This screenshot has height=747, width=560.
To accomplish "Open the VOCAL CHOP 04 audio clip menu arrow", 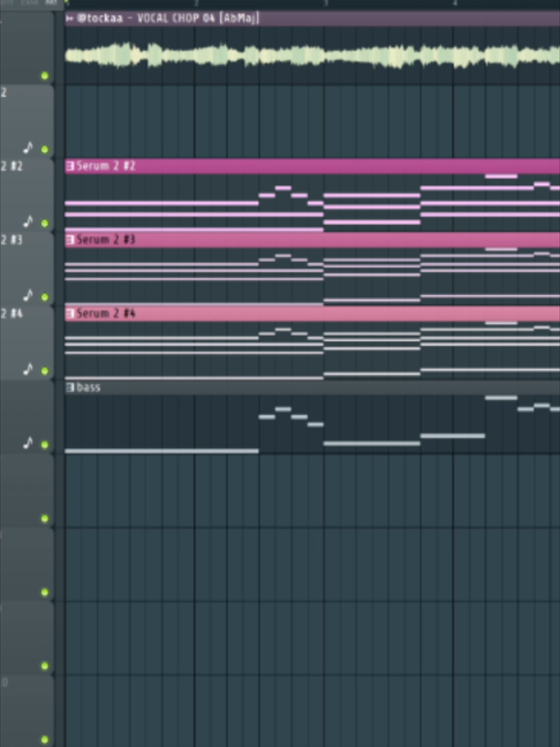I will [70, 18].
